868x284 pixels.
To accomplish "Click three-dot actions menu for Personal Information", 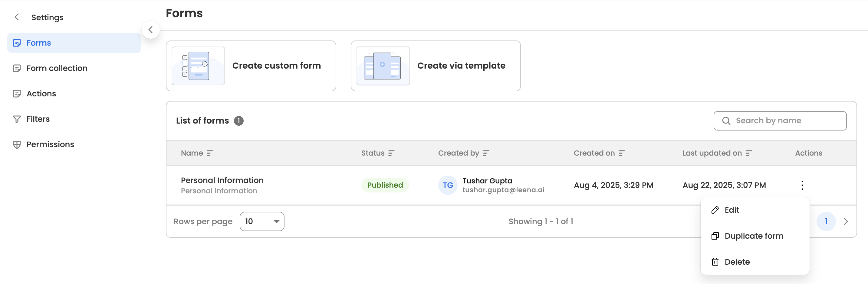I will [x=802, y=185].
